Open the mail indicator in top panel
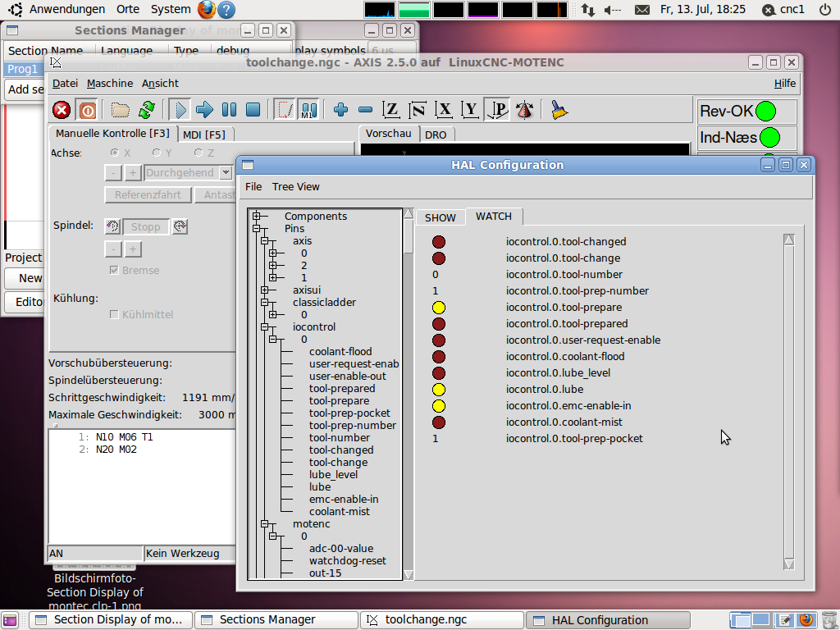This screenshot has width=840, height=630. tap(641, 10)
